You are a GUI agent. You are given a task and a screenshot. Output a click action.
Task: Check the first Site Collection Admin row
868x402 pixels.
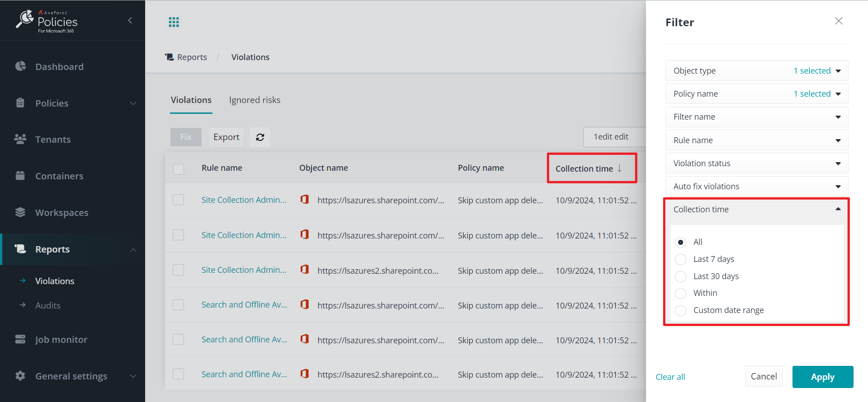click(x=179, y=200)
